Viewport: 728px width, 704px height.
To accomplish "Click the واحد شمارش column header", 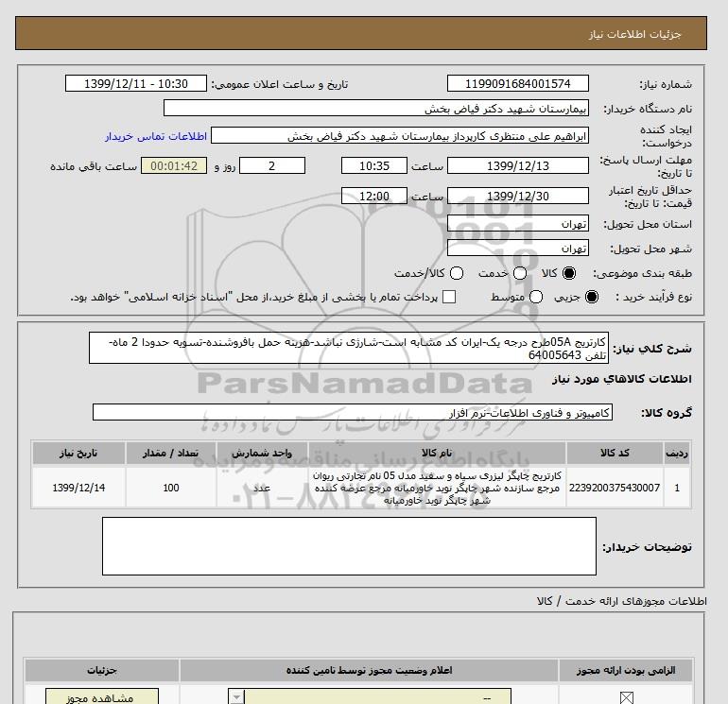I will click(x=262, y=453).
